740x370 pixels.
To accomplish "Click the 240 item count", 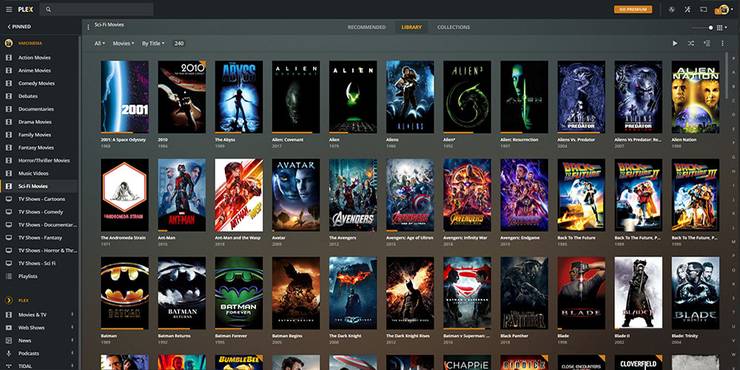I will tap(179, 43).
